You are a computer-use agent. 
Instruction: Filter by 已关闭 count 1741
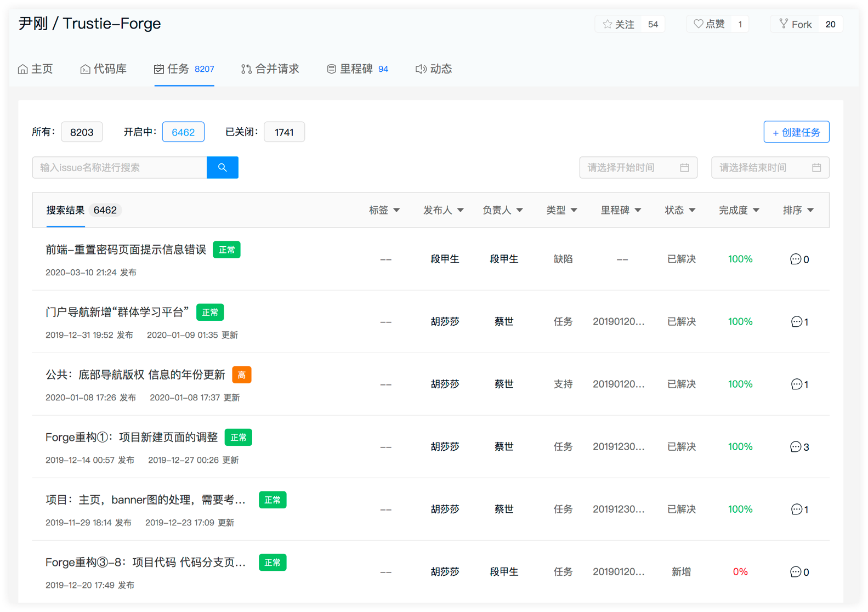tap(284, 132)
